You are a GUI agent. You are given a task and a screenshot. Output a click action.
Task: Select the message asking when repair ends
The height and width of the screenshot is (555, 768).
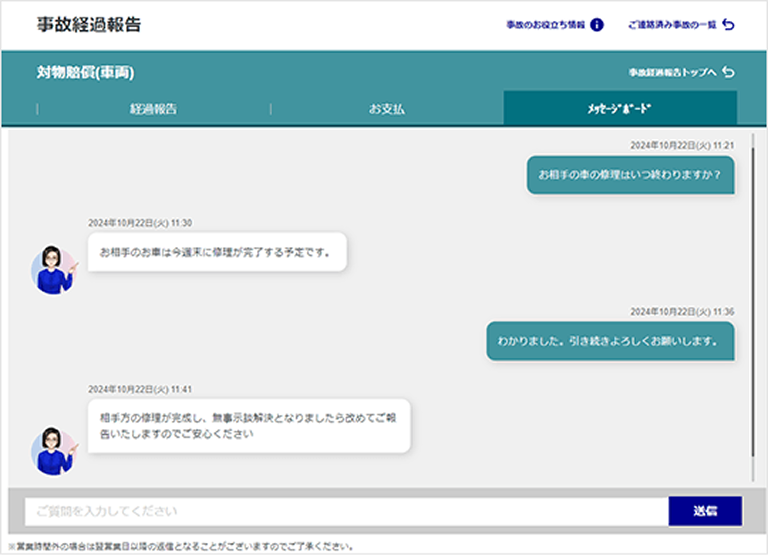pyautogui.click(x=630, y=174)
